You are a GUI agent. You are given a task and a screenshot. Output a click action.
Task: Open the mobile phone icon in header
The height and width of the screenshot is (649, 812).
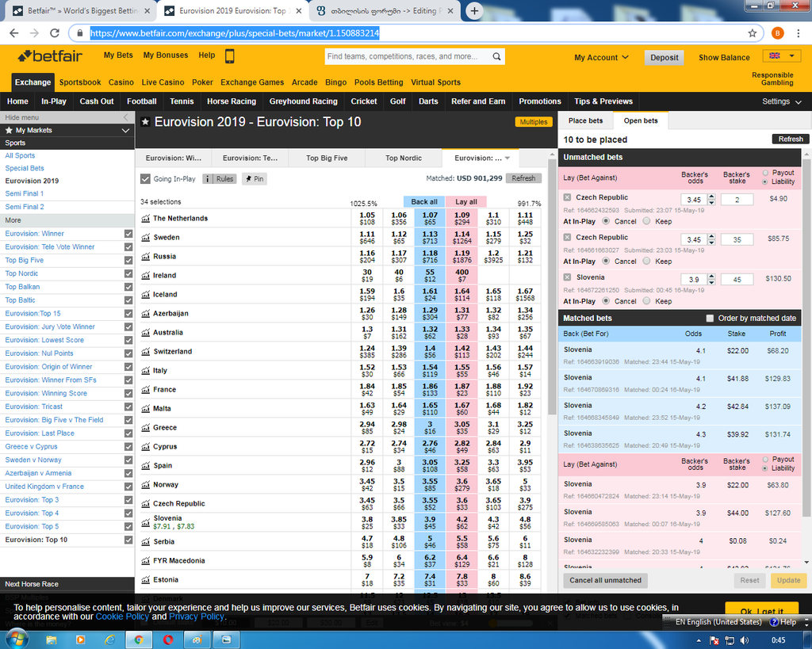click(229, 56)
